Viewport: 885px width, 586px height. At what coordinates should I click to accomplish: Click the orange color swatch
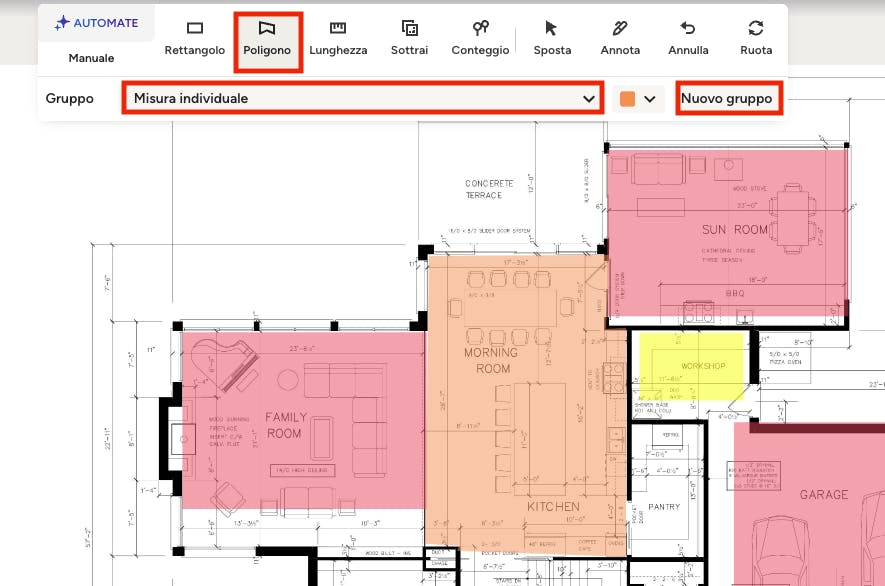627,99
